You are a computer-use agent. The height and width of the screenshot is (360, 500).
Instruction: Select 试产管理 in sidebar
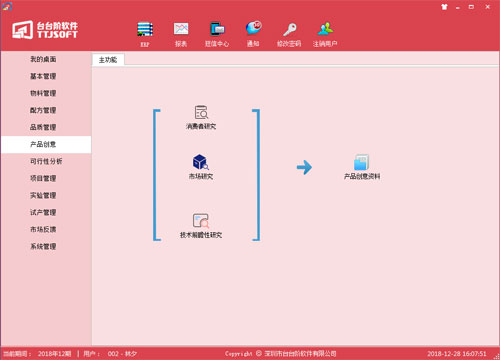click(x=43, y=212)
